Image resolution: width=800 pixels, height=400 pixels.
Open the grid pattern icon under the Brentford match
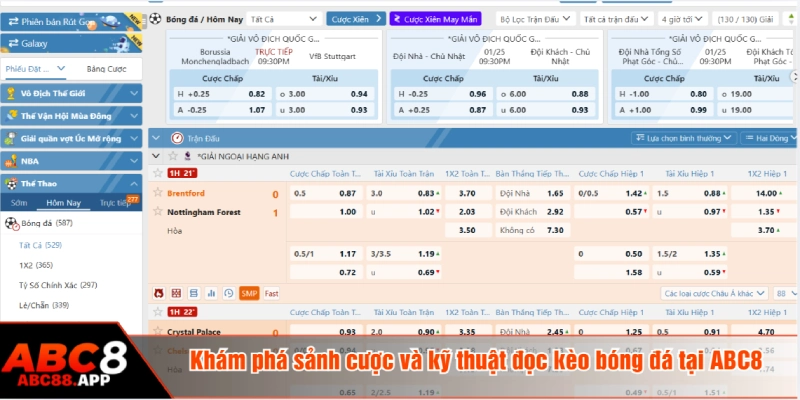[176, 293]
